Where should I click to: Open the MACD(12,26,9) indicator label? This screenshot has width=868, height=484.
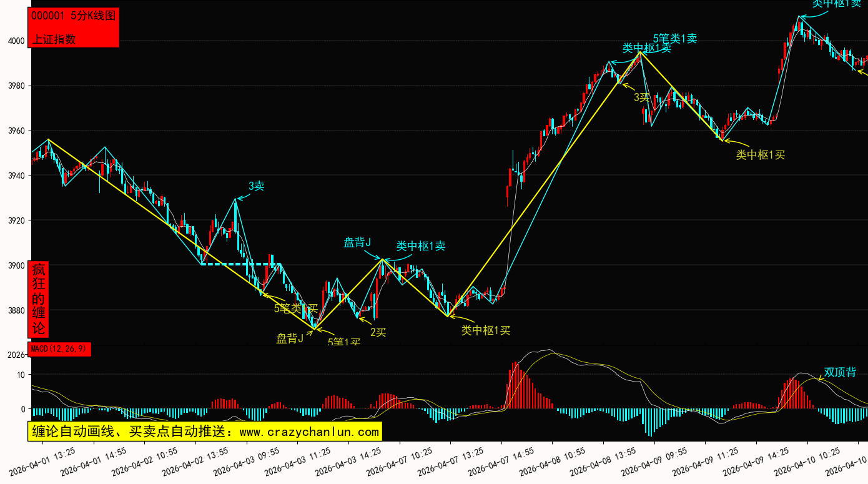pos(59,348)
